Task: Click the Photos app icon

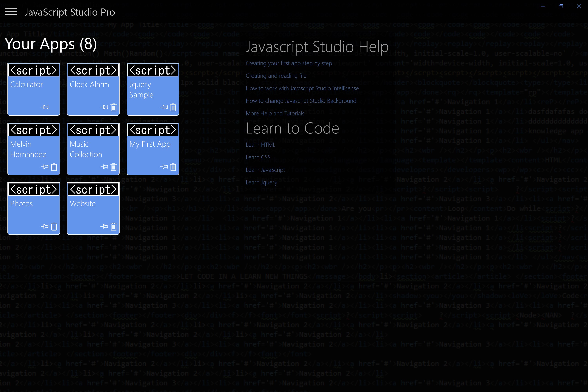Action: 34,208
